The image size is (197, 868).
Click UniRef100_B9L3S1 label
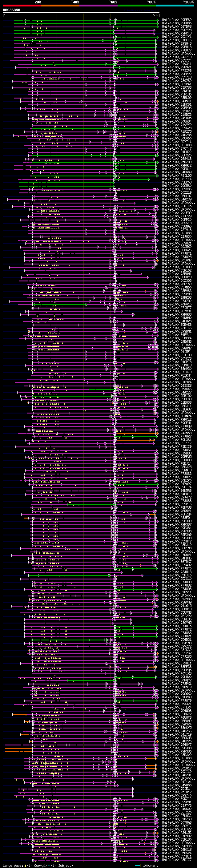click(177, 440)
